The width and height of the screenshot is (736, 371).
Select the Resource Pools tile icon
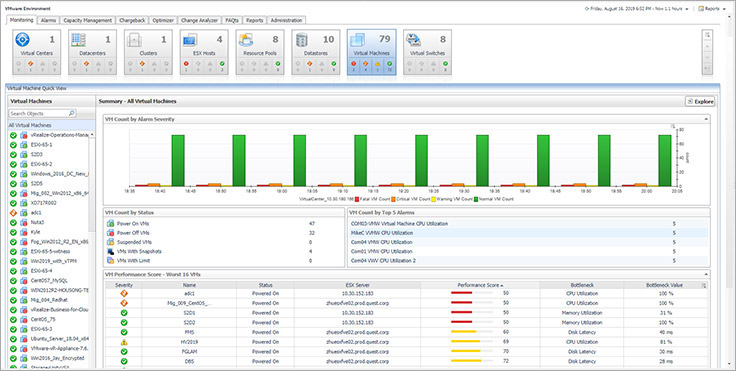click(x=246, y=40)
